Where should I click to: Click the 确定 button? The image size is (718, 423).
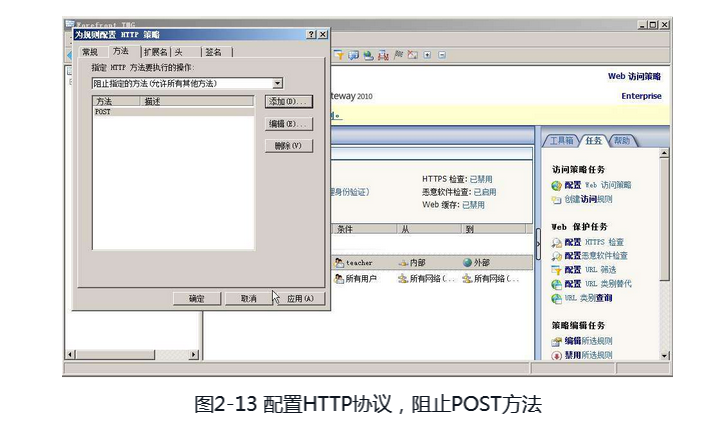[x=197, y=298]
